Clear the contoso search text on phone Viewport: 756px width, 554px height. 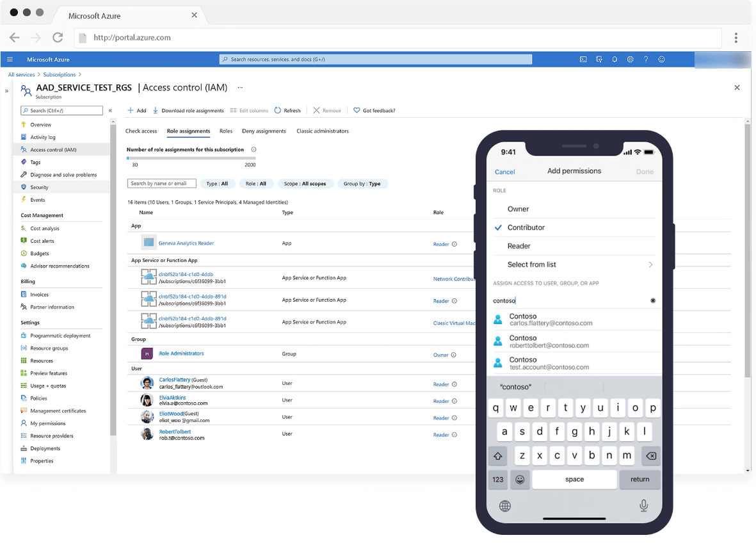point(653,300)
